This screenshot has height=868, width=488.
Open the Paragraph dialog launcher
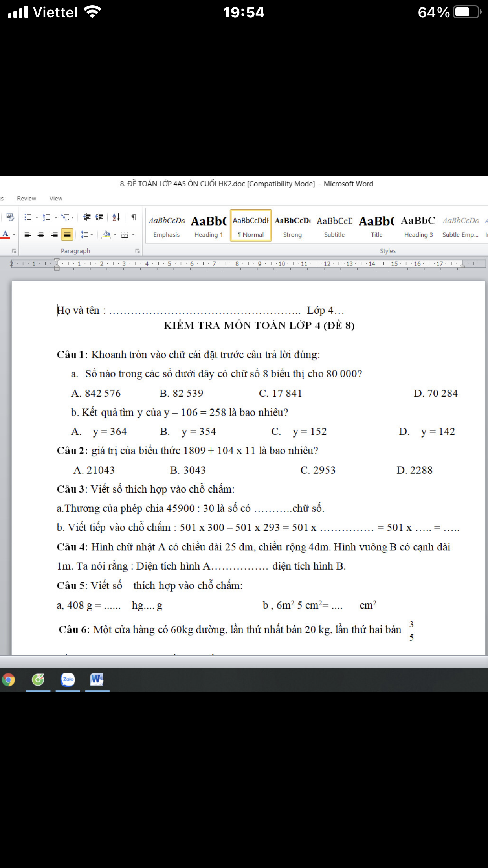point(138,251)
